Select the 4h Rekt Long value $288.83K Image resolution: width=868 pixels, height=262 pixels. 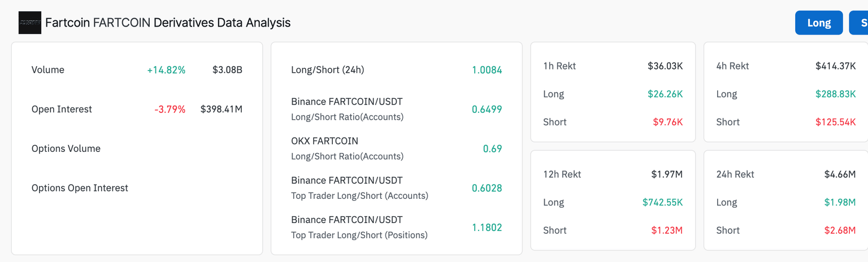835,94
